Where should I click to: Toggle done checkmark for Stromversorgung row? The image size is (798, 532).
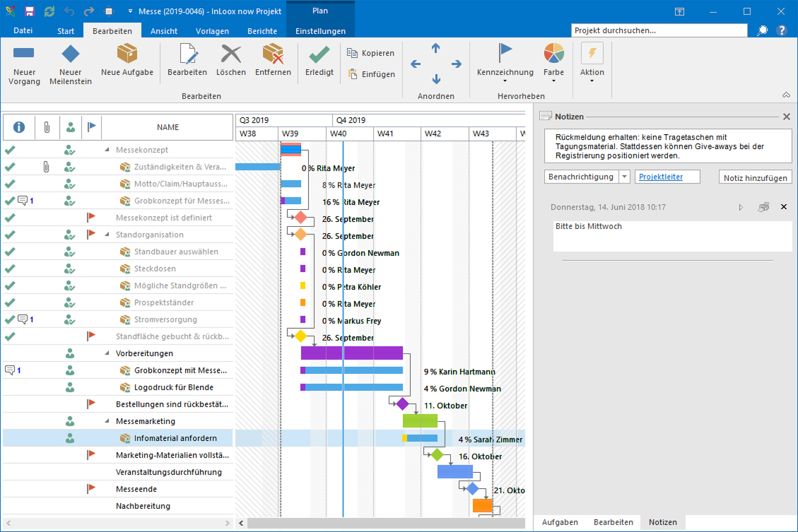(x=10, y=320)
